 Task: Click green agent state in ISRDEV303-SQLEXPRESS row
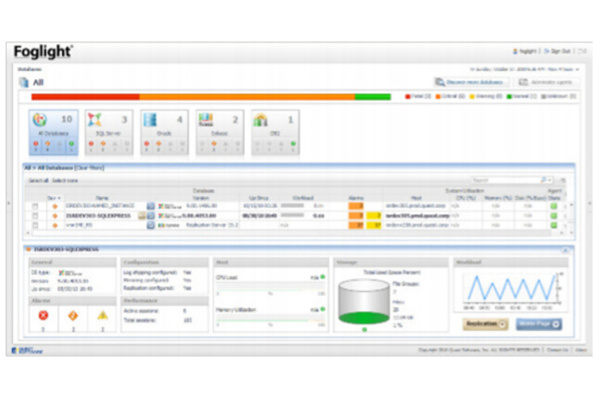554,216
